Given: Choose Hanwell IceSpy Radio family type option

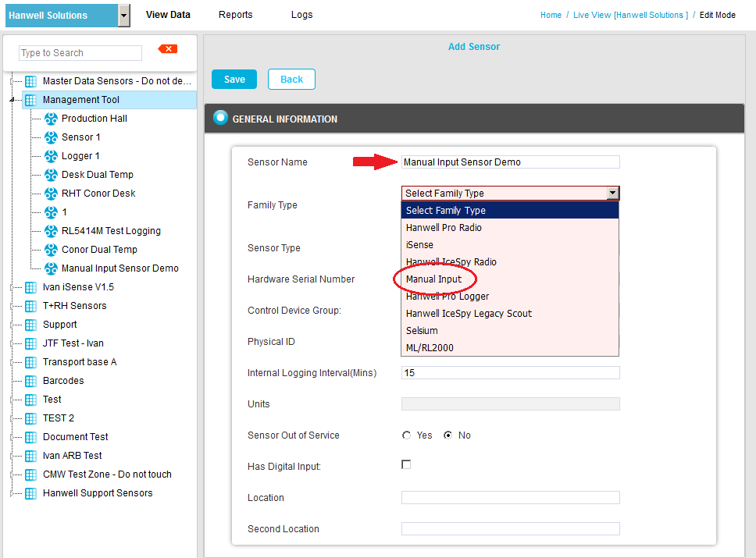Looking at the screenshot, I should point(510,262).
